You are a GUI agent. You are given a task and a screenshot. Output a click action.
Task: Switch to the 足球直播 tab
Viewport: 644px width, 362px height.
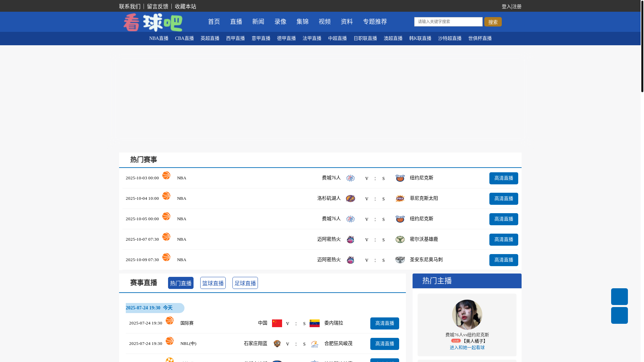pos(245,283)
